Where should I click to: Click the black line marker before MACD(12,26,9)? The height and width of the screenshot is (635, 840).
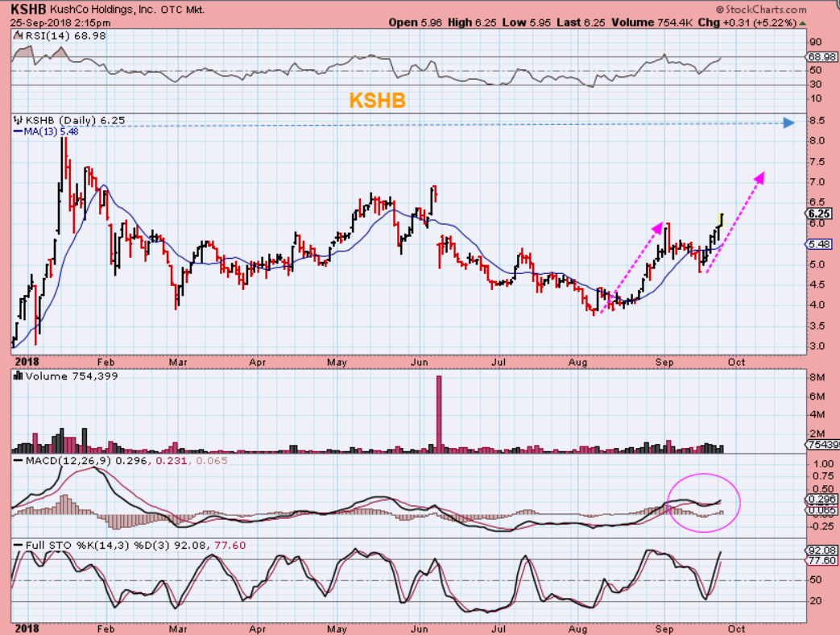(x=19, y=461)
